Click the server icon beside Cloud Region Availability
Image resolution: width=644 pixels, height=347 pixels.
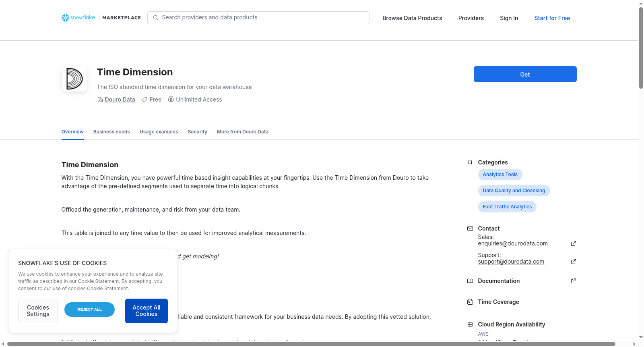pos(470,324)
